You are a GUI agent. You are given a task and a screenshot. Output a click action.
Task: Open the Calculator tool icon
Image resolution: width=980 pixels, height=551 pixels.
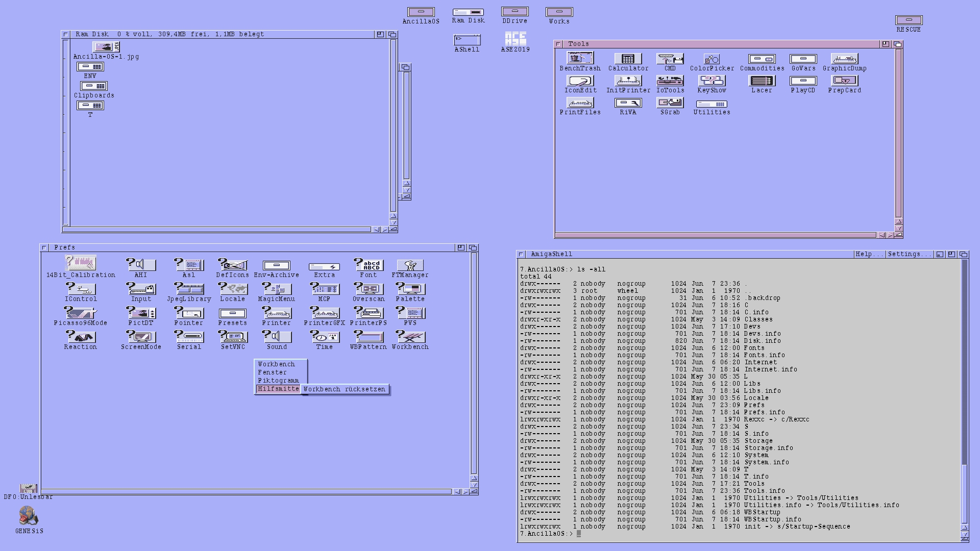coord(628,59)
